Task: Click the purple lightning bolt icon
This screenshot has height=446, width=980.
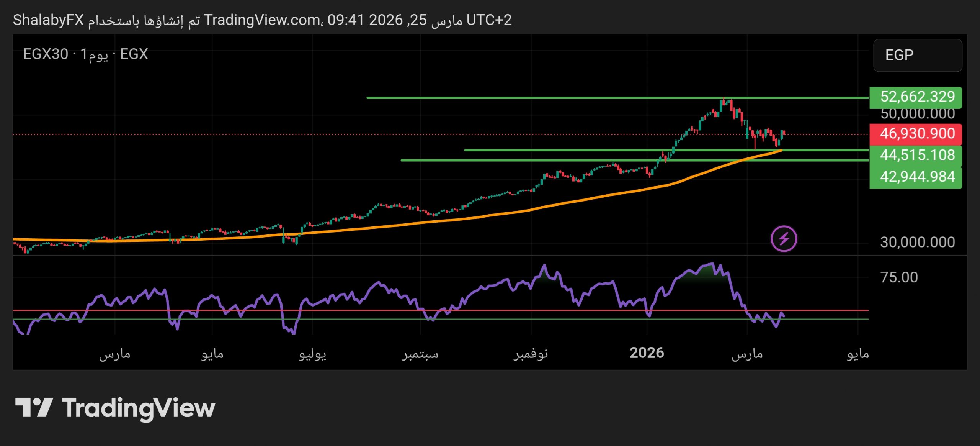Action: (784, 239)
